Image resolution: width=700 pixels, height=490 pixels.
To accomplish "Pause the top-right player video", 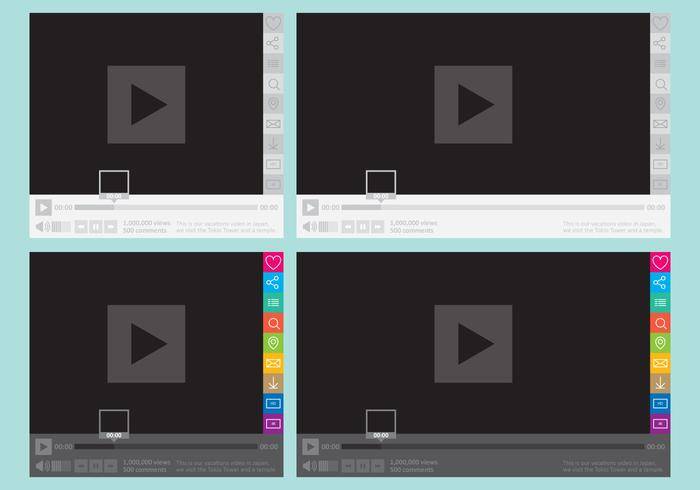I will [x=362, y=227].
